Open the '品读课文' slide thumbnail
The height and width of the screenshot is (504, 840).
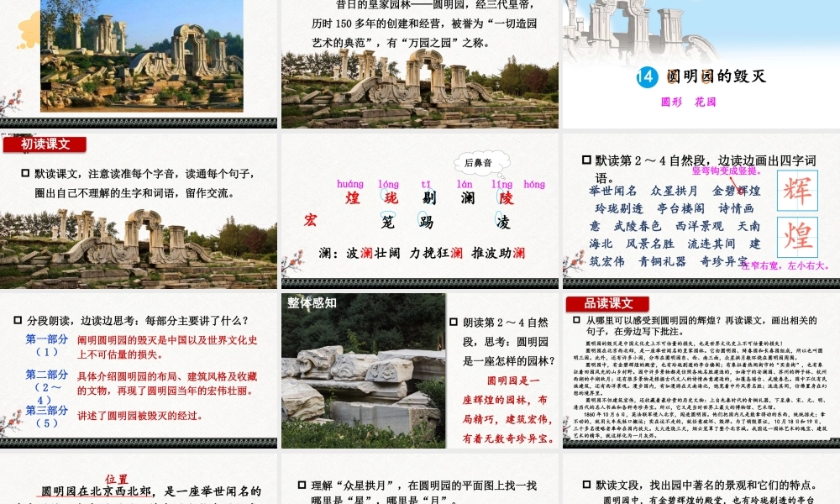701,370
